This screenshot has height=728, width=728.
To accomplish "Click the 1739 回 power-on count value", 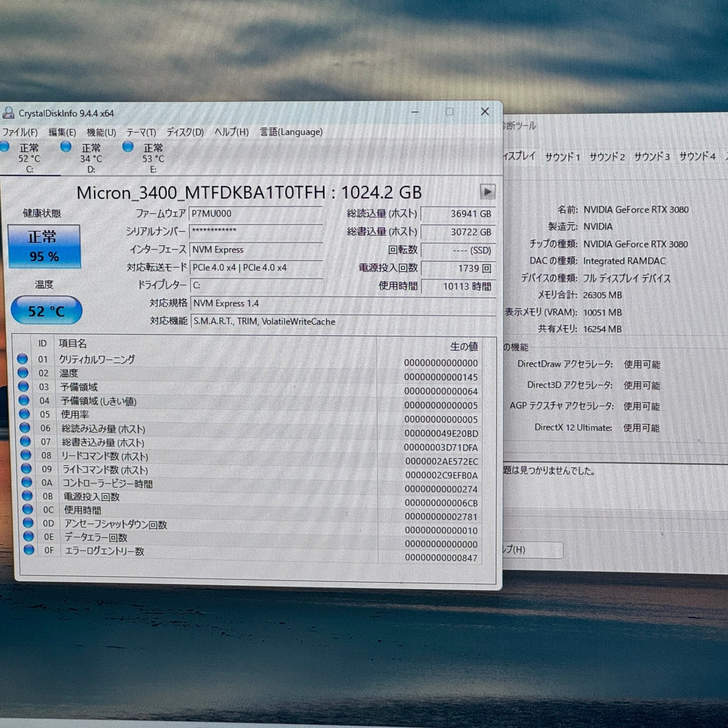I will [x=457, y=269].
